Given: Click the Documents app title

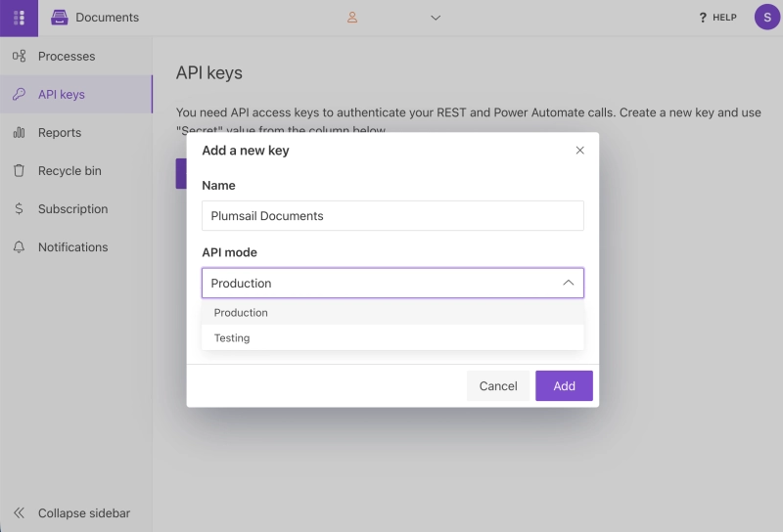Looking at the screenshot, I should click(108, 18).
